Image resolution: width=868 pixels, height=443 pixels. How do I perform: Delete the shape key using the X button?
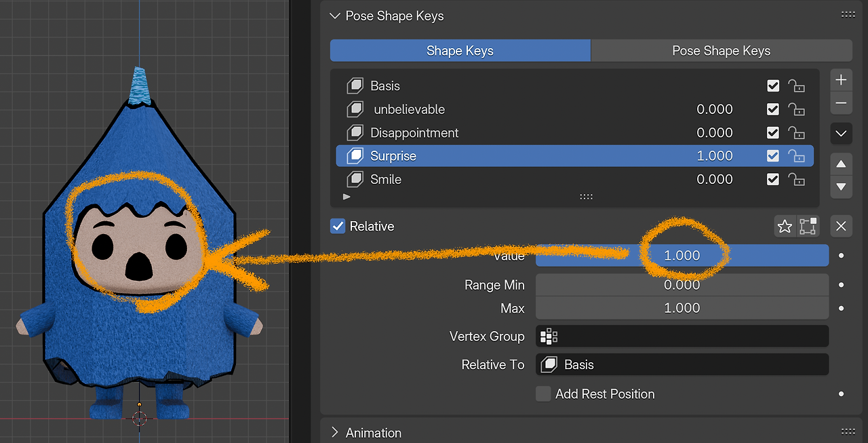[841, 226]
